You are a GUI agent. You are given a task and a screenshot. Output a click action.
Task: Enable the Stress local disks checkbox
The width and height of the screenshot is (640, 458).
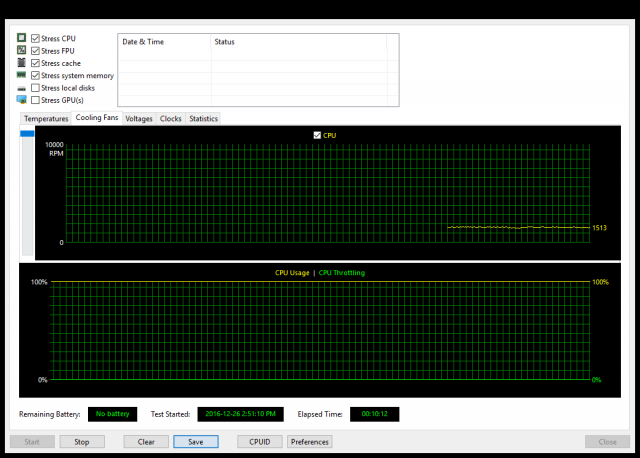[x=36, y=88]
